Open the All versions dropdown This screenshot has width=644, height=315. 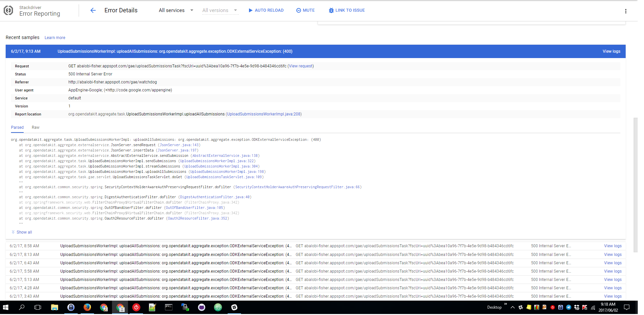click(220, 10)
